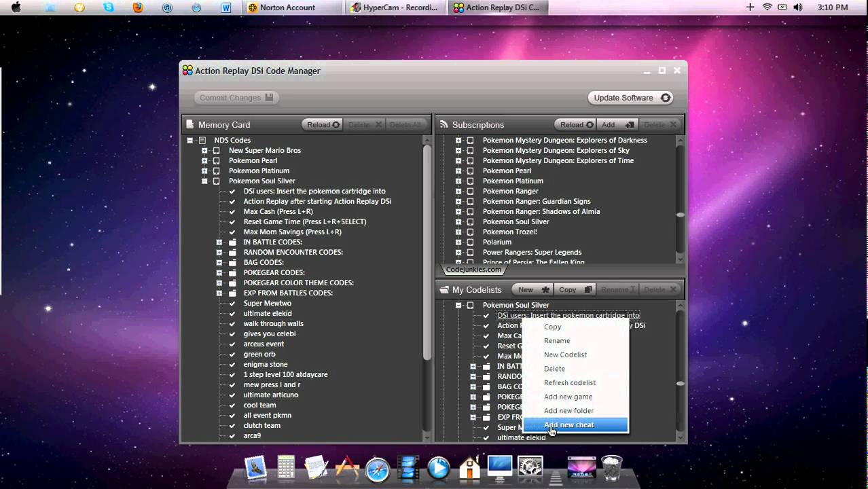Open the volume speaker icon in menu bar
The width and height of the screenshot is (868, 489).
pyautogui.click(x=798, y=7)
